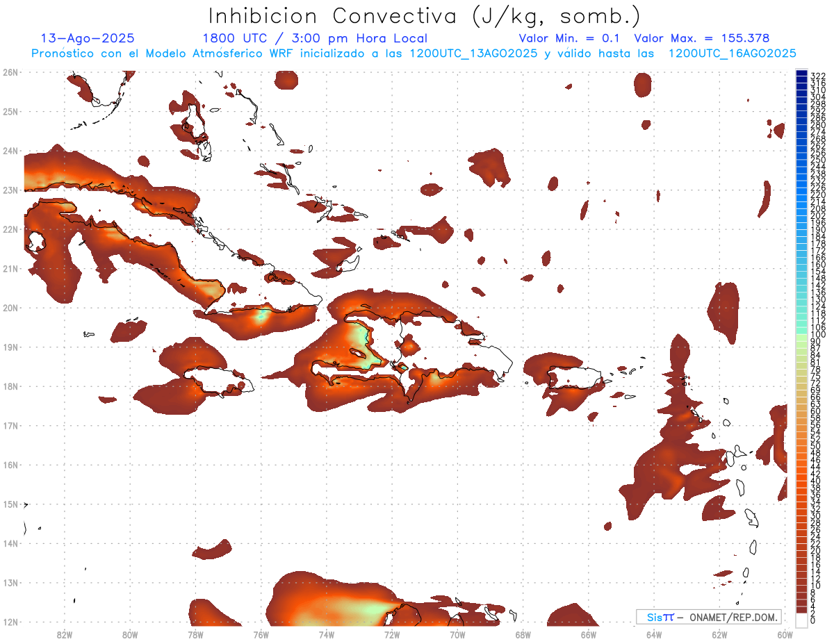Click the 25N latitude label
This screenshot has height=644, width=834.
tap(10, 111)
